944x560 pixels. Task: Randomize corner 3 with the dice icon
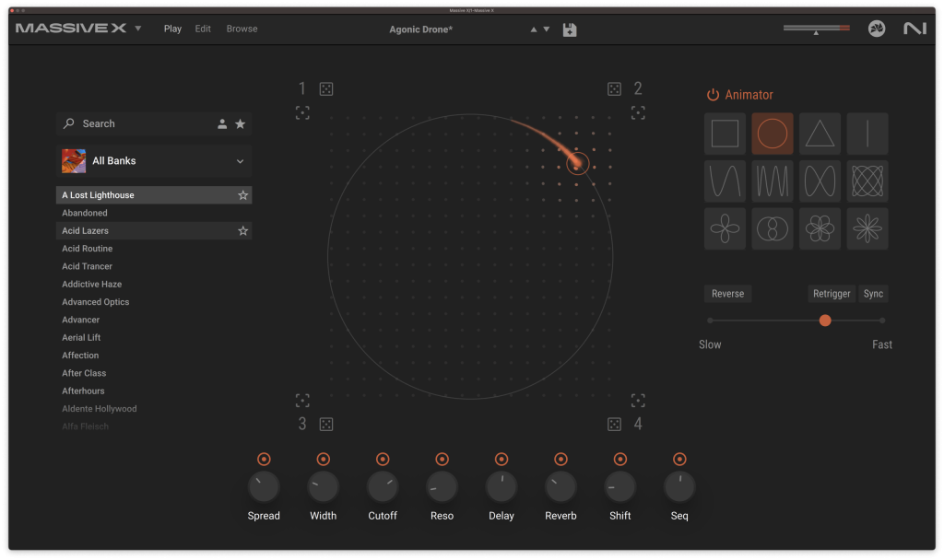(326, 424)
